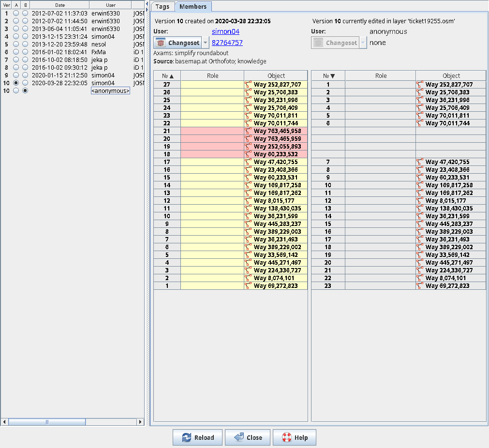
Task: Click Way 252,827,707 icon in member row 27
Action: click(248, 85)
